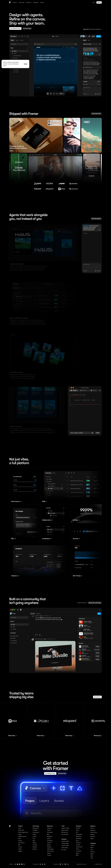Open Webflow in the footer Compare column
The height and width of the screenshot is (868, 111).
click(78, 828)
